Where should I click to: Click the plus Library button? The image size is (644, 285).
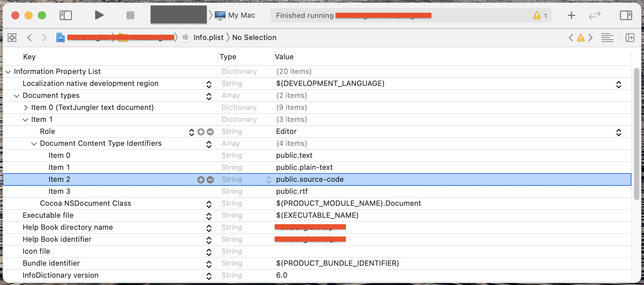(x=571, y=15)
